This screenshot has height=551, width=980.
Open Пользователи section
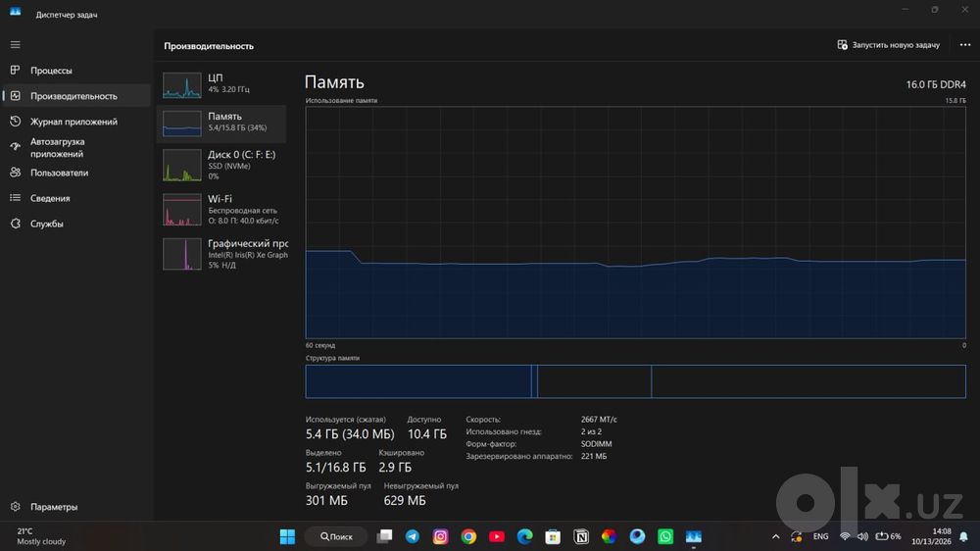point(76,173)
